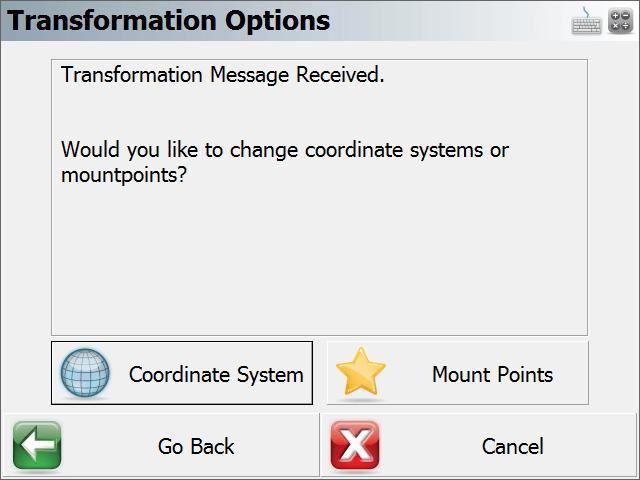Click the 'Transformation Message Received.' line
Viewport: 640px width, 480px height.
pyautogui.click(x=223, y=75)
